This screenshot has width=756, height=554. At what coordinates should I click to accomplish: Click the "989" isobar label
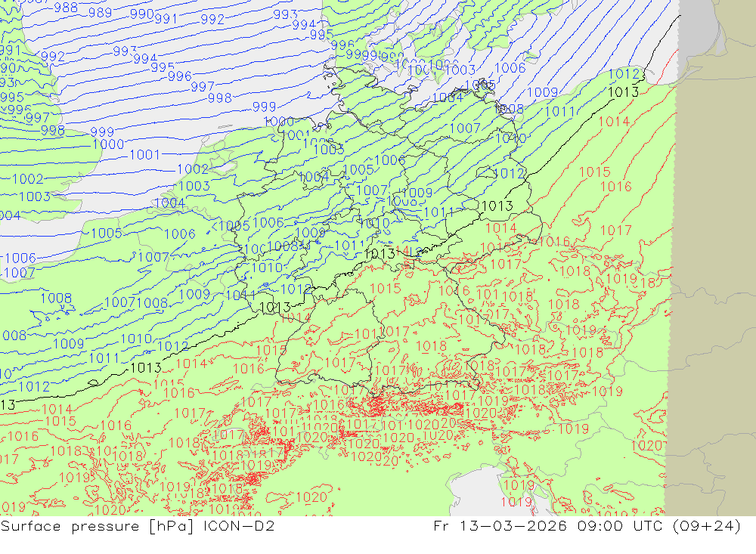(101, 12)
